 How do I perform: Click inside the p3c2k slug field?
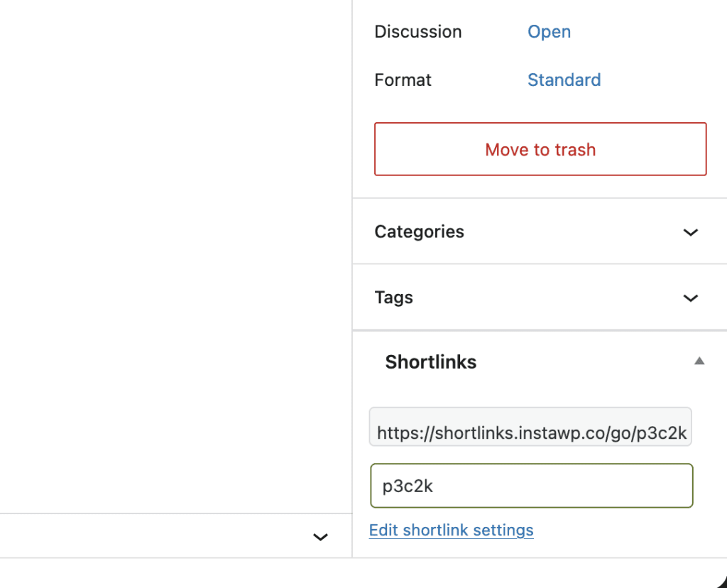point(530,486)
